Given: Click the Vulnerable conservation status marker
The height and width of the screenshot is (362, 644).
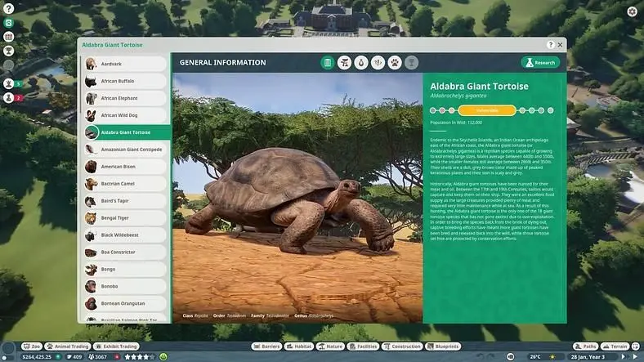Looking at the screenshot, I should coord(487,110).
